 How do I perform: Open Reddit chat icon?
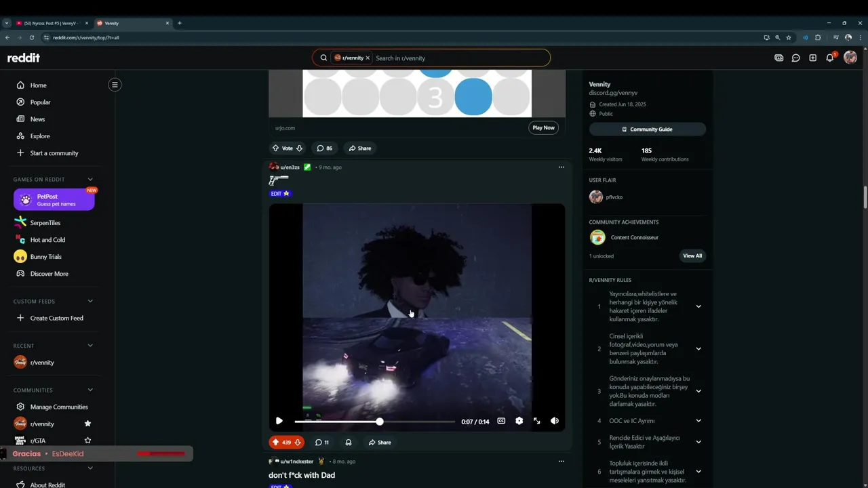coord(795,58)
